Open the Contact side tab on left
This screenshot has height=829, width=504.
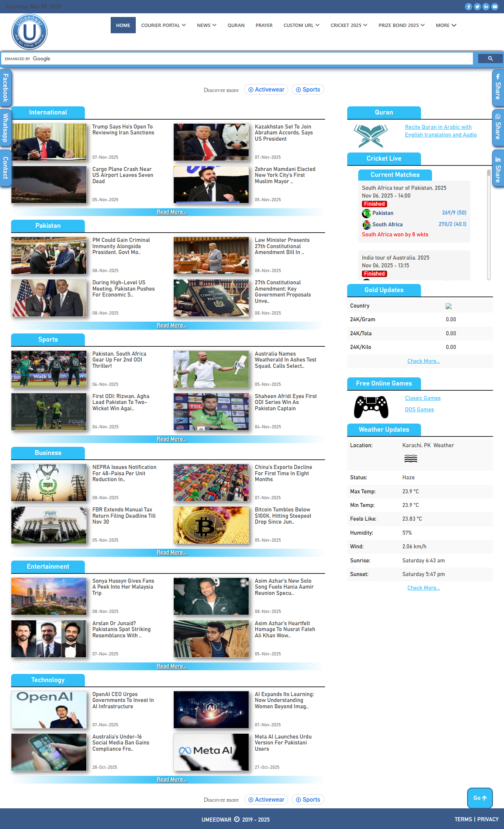[x=6, y=168]
